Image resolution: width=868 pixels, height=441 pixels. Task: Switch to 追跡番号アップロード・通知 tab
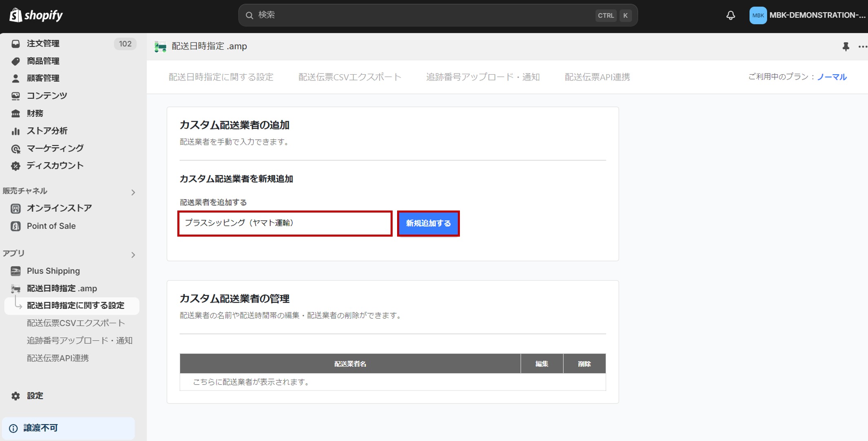(x=483, y=77)
